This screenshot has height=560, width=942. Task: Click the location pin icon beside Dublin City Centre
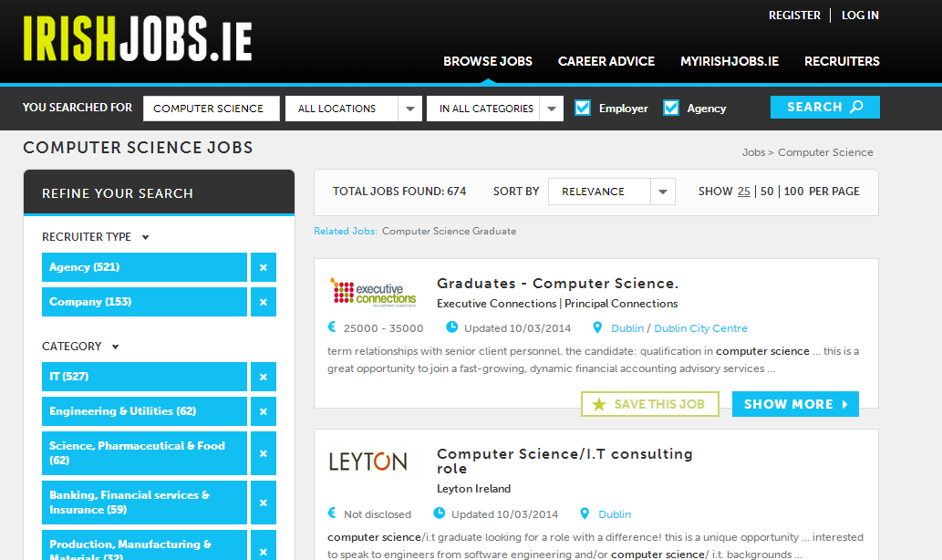(597, 327)
